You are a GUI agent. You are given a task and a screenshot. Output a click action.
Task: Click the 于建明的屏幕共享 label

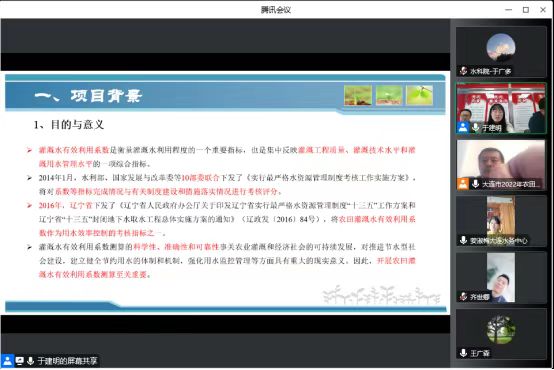click(x=67, y=361)
